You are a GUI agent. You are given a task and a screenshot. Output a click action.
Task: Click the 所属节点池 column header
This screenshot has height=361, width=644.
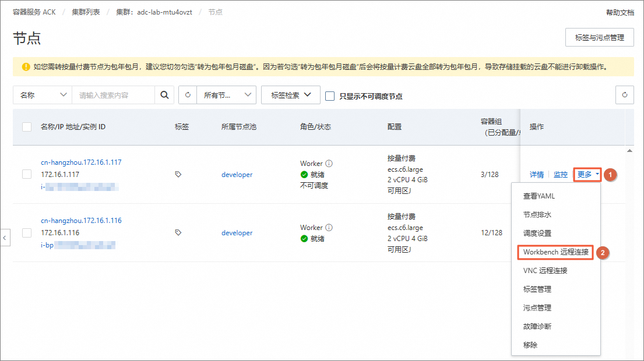[x=238, y=127]
